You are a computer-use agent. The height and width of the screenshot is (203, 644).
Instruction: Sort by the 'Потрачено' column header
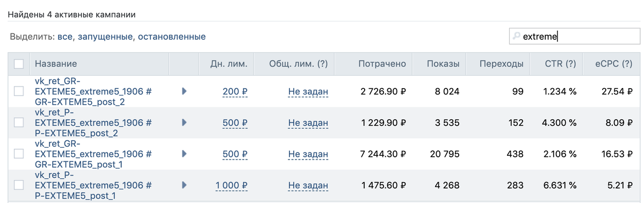click(x=382, y=64)
